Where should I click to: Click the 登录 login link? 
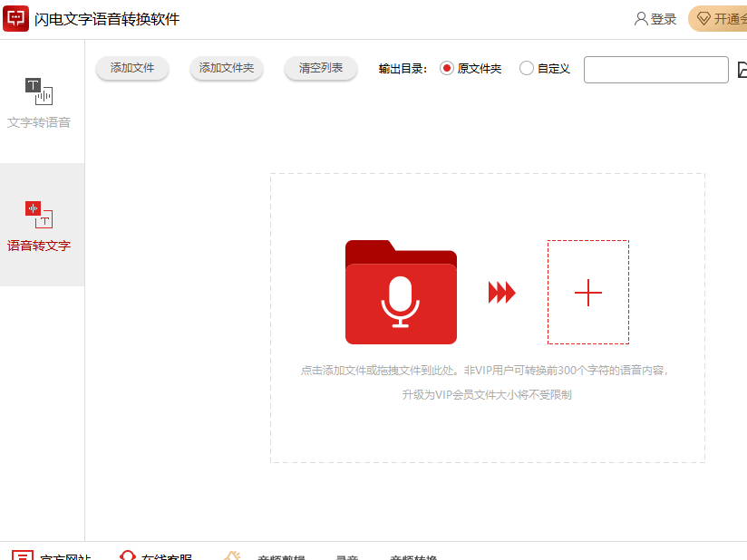[664, 19]
